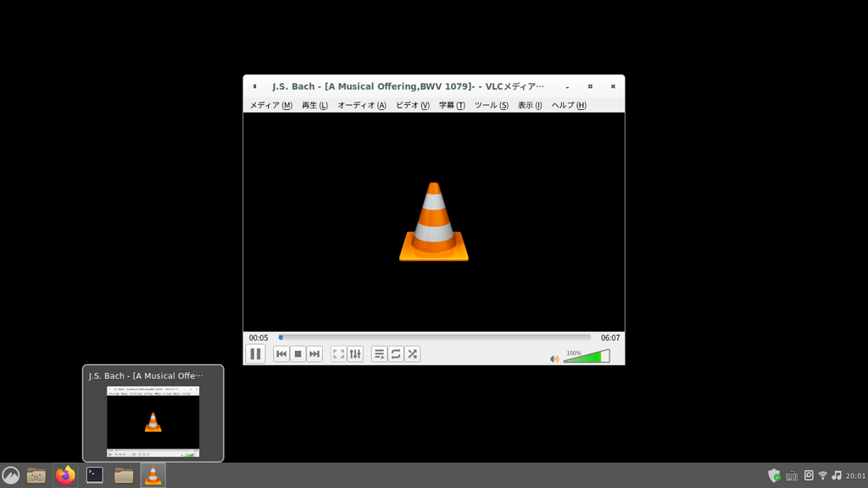Click the volume slider at 100%

point(587,357)
